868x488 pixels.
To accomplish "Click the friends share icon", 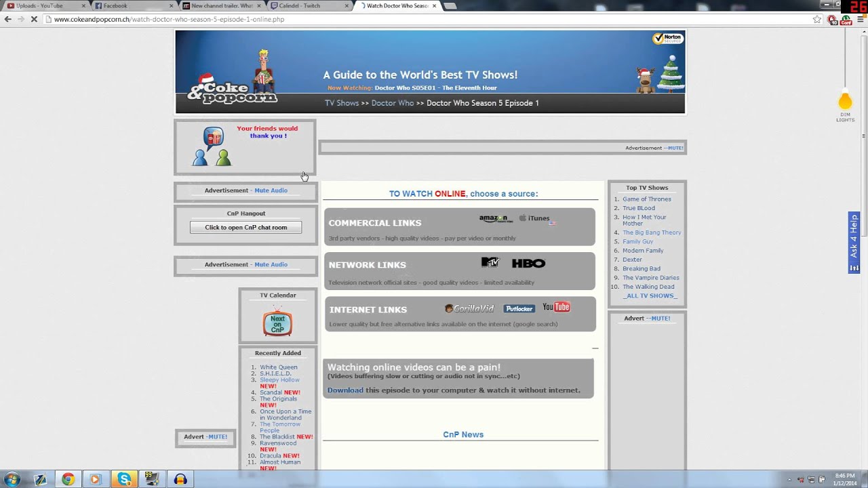I will [x=212, y=147].
